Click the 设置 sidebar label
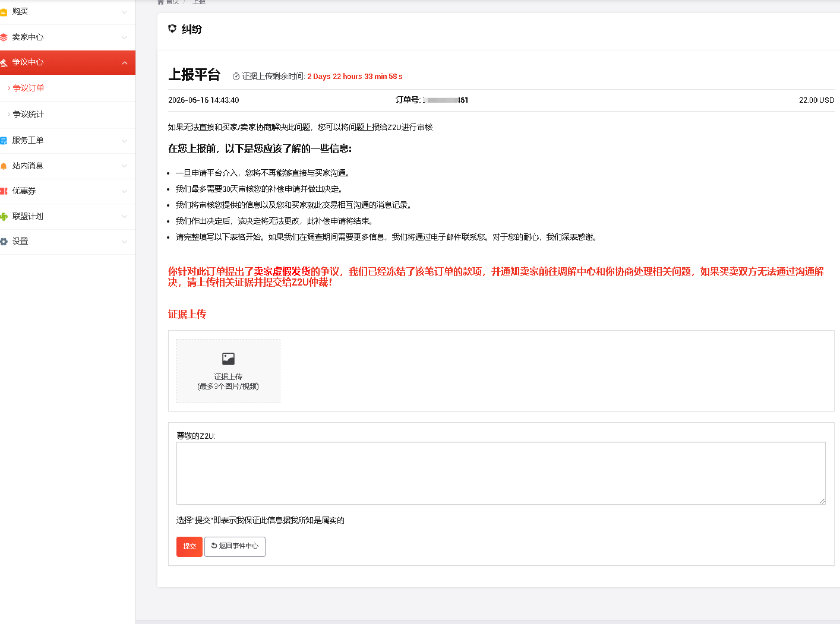Screen dimensions: 840x624 [20, 242]
